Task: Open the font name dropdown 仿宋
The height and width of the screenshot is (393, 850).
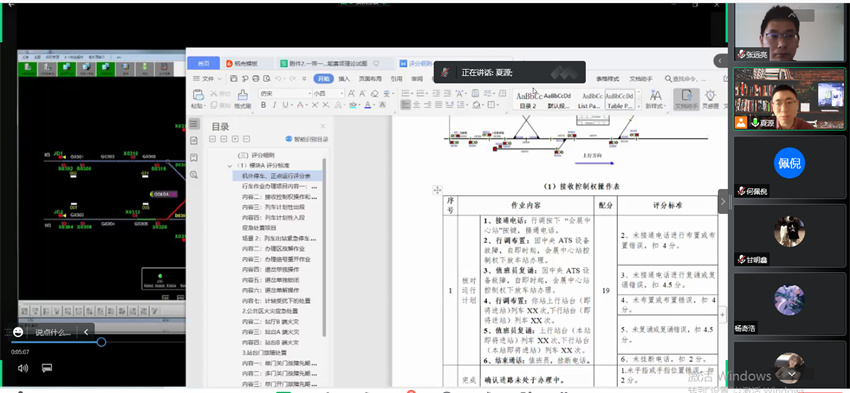Action: [x=284, y=93]
